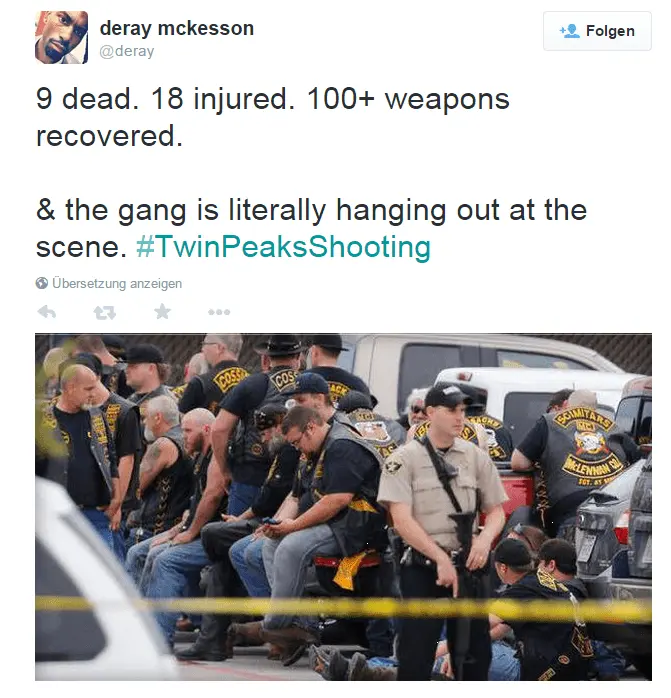The height and width of the screenshot is (698, 671).
Task: Click the tweet text line '9 dead. 18 injured.'
Action: point(165,98)
